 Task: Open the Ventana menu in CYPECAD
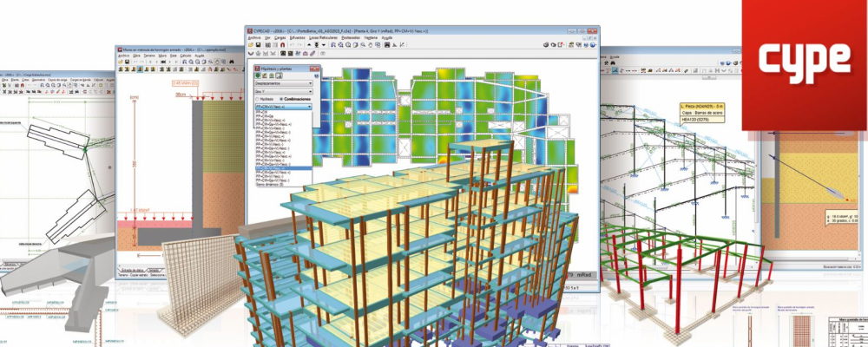coord(371,37)
